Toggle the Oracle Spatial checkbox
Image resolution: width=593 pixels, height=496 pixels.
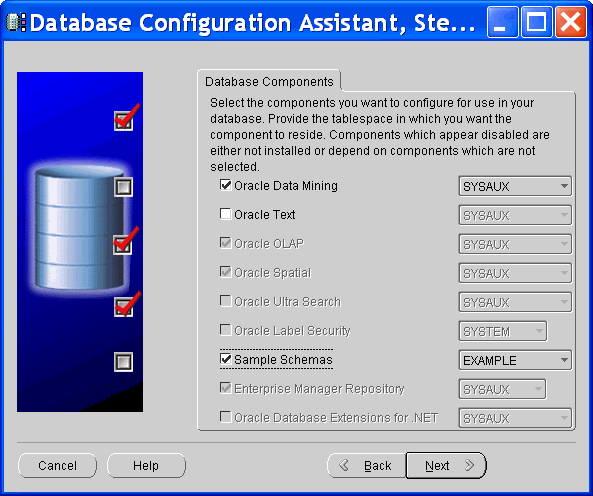tap(226, 272)
